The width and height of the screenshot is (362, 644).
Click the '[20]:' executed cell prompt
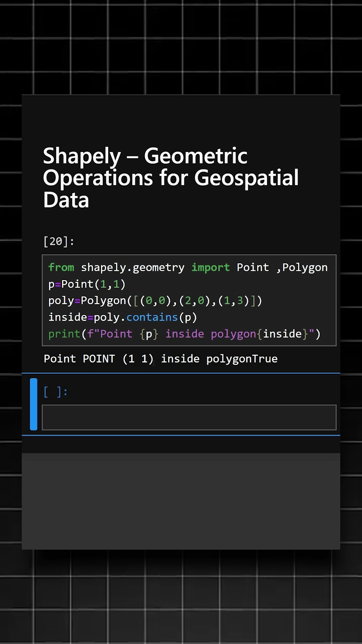(59, 241)
